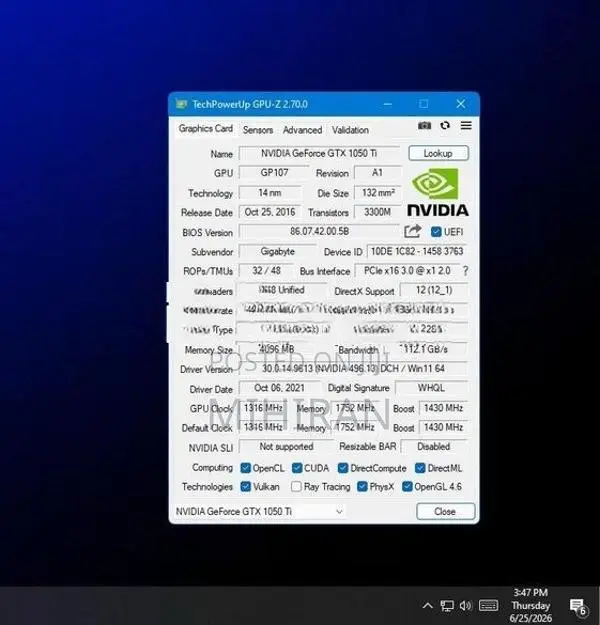Click the Revision field A1
The width and height of the screenshot is (600, 625).
click(378, 173)
